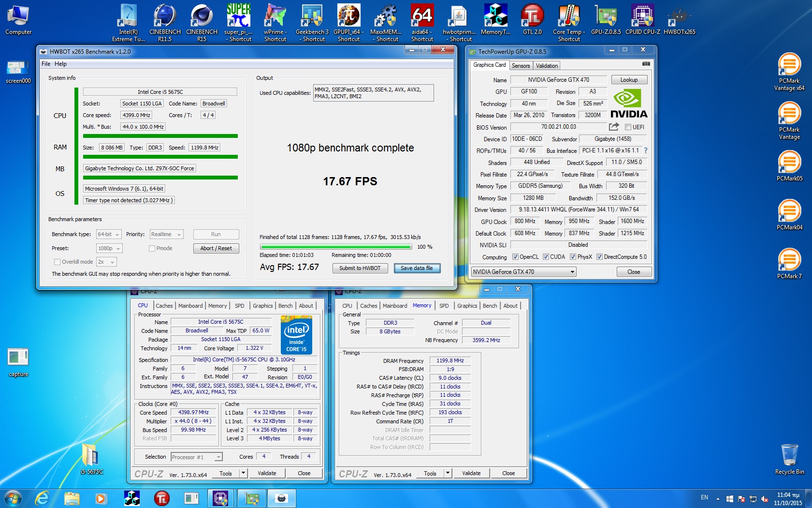Image resolution: width=812 pixels, height=508 pixels.
Task: Open Intel Extreme Tuning shortcut
Action: pyautogui.click(x=128, y=22)
